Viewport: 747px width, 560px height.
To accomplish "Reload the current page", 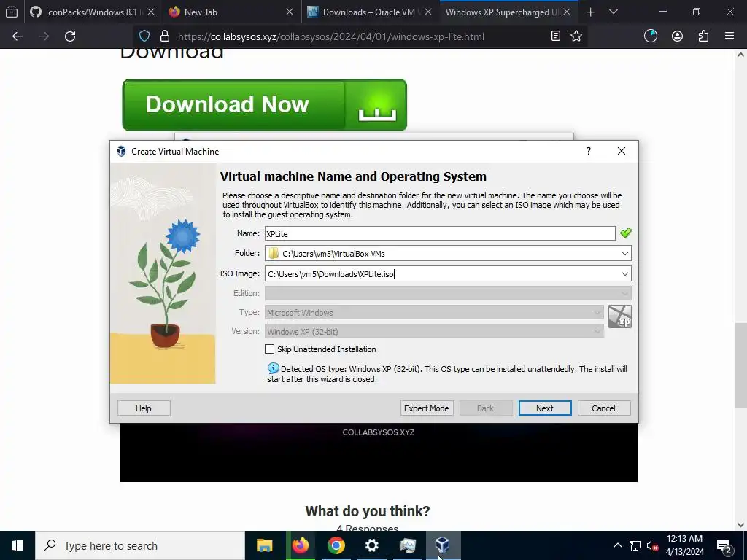I will (70, 36).
